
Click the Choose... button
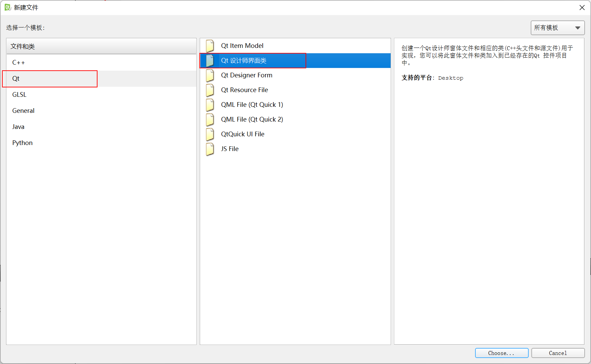coord(502,353)
